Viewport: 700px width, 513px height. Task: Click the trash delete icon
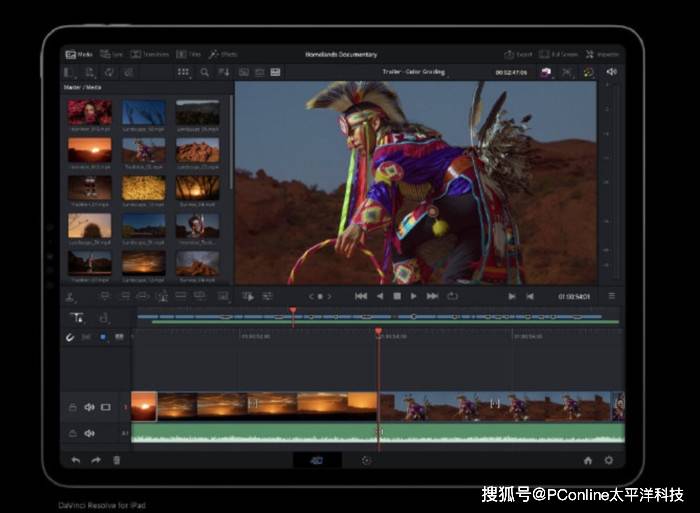pos(117,460)
